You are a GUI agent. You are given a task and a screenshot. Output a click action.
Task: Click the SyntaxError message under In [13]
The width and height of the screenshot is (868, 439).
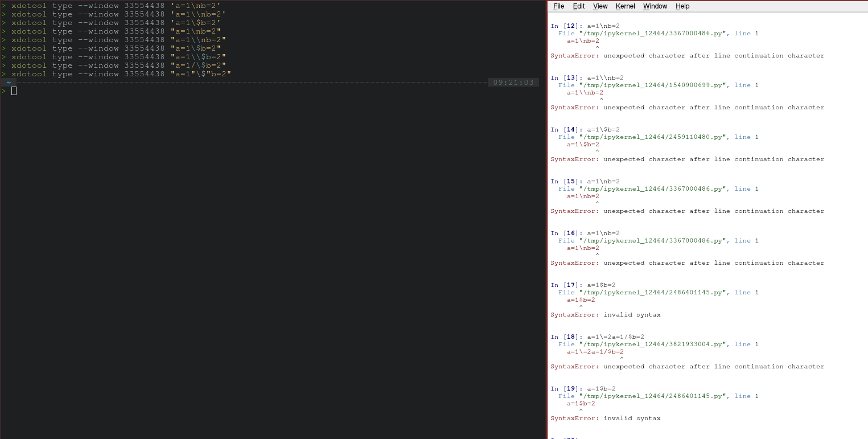(687, 108)
